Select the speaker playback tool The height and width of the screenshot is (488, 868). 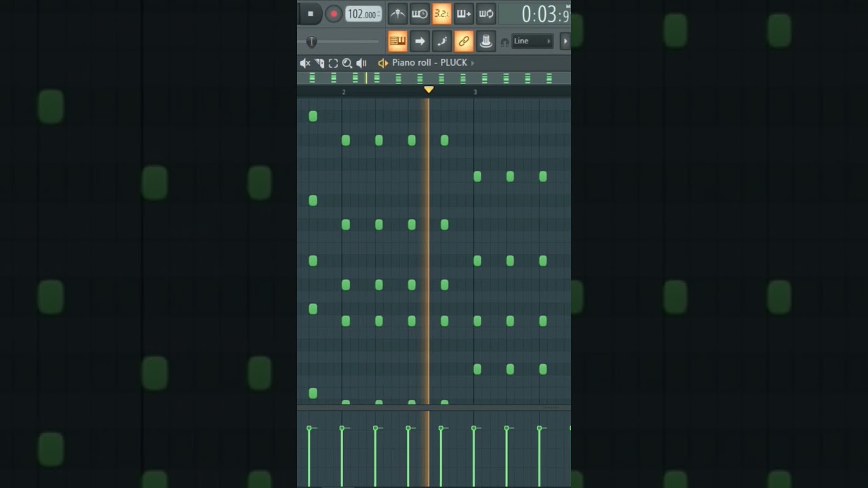(361, 63)
